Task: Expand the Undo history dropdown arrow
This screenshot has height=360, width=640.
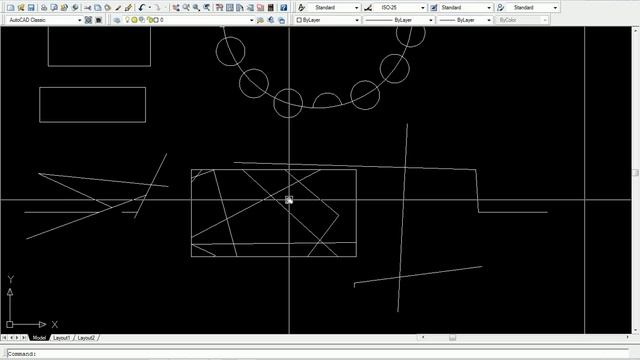Action: pos(150,8)
